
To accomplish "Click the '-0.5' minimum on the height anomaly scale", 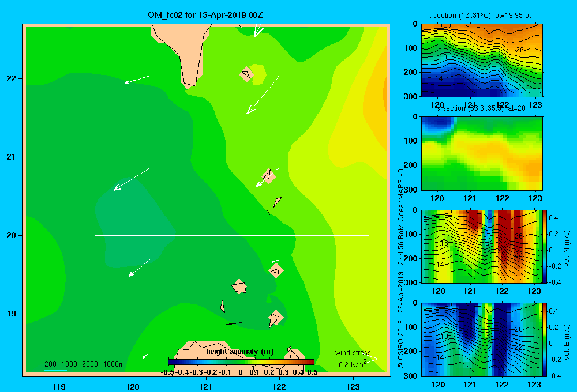I will (x=167, y=372).
